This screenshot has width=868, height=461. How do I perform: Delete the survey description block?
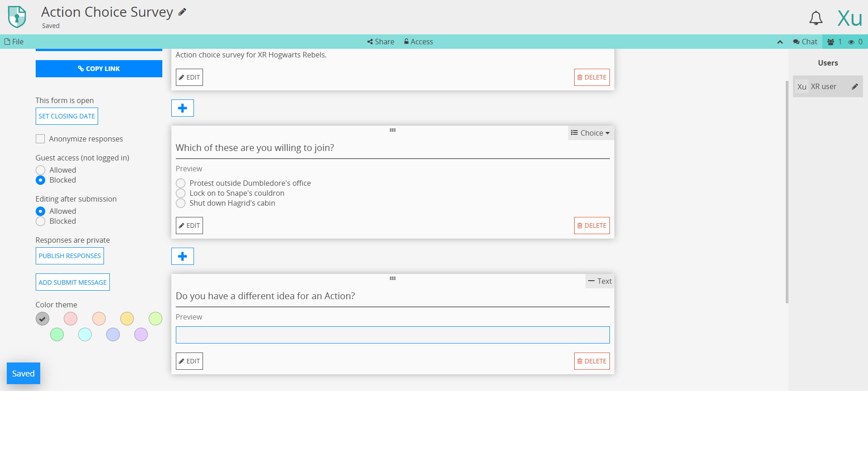[x=592, y=77]
